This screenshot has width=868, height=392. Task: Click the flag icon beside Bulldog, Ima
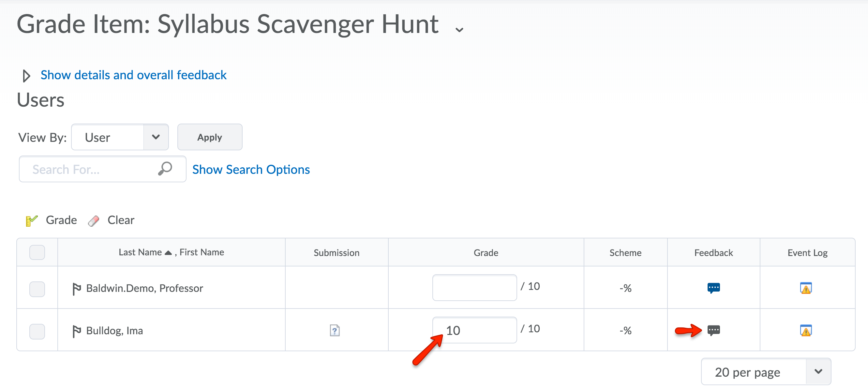coord(77,331)
